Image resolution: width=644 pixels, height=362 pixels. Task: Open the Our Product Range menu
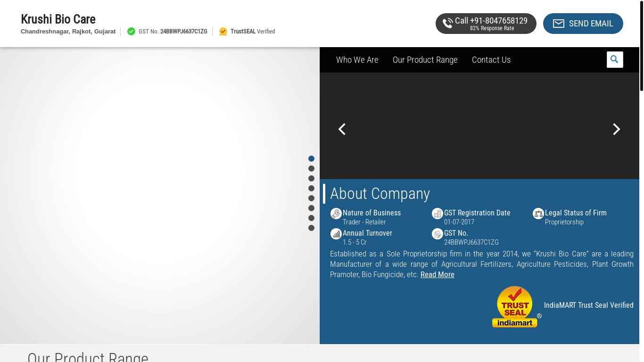point(425,60)
